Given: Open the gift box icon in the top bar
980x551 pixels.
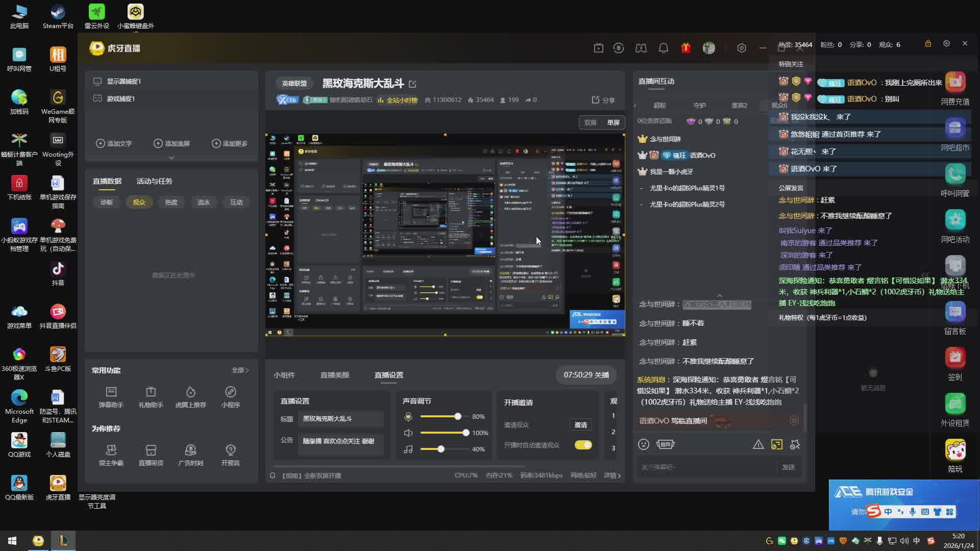Looking at the screenshot, I should [685, 47].
